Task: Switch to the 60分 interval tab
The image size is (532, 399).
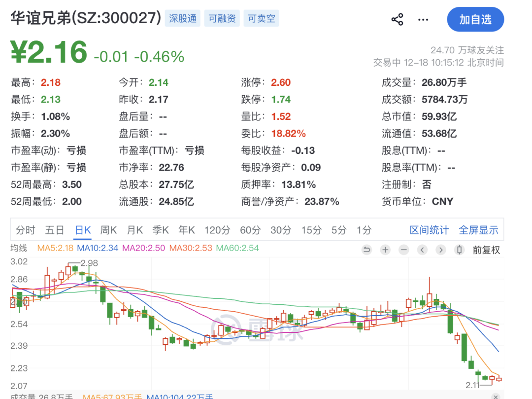Action: point(250,230)
